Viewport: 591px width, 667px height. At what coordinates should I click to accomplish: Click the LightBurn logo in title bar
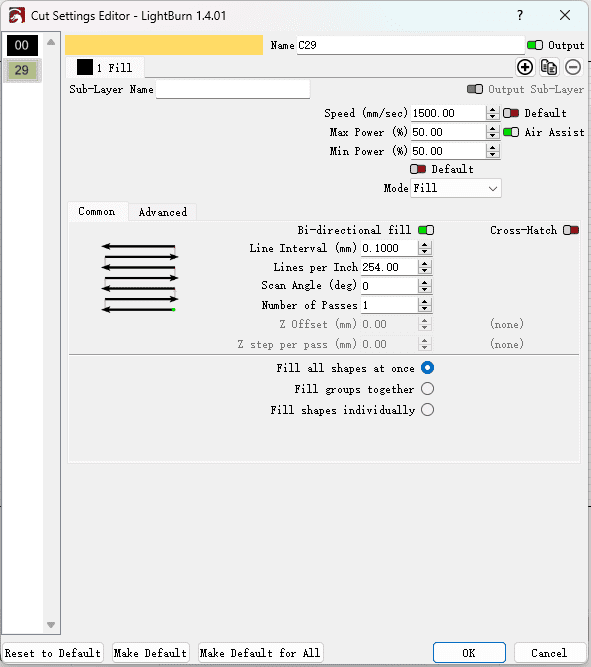point(17,16)
